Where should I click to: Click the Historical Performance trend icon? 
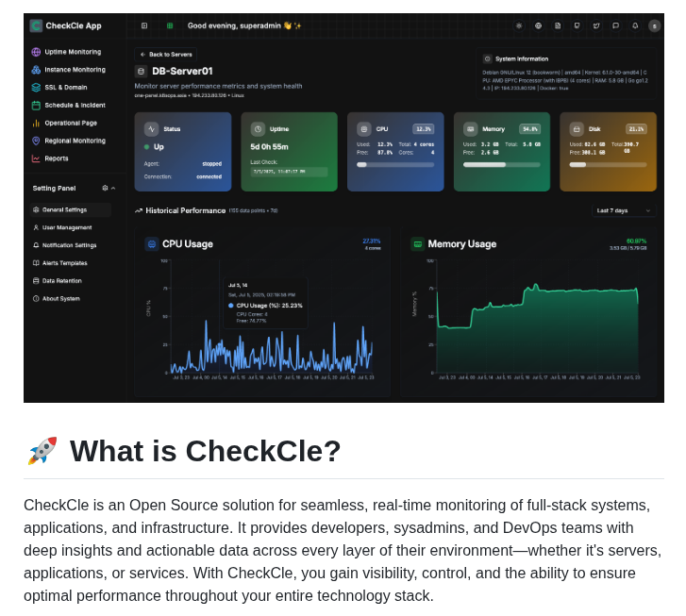[x=139, y=211]
